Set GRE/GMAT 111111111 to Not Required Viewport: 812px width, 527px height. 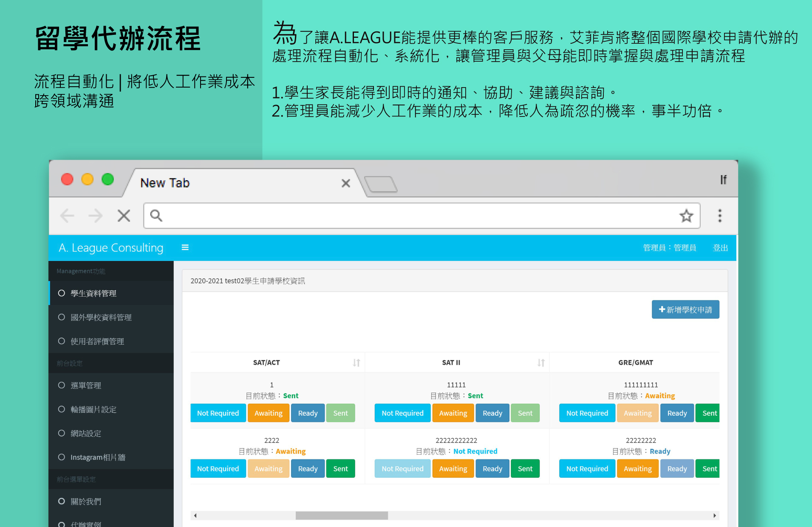tap(587, 413)
